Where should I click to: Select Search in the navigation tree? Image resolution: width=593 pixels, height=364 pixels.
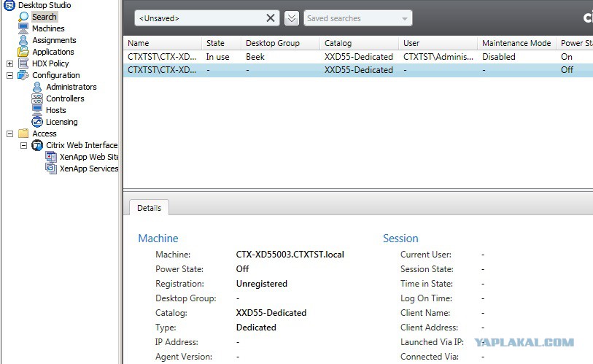tap(44, 17)
